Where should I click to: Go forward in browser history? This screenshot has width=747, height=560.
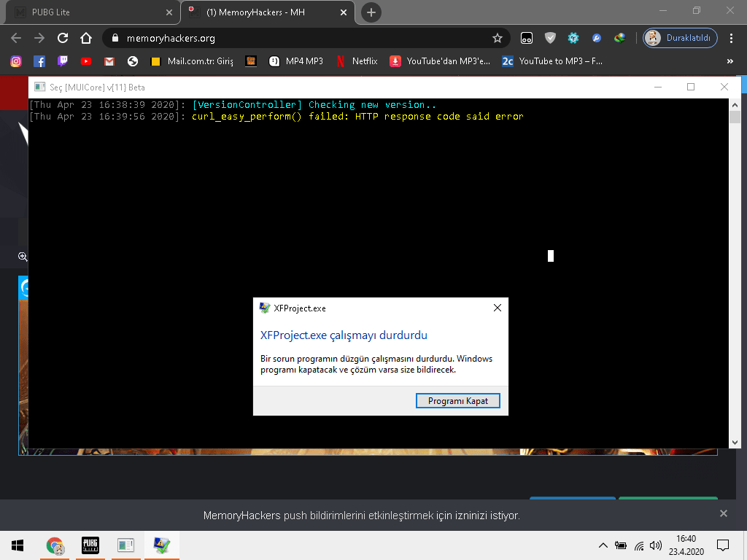click(39, 38)
